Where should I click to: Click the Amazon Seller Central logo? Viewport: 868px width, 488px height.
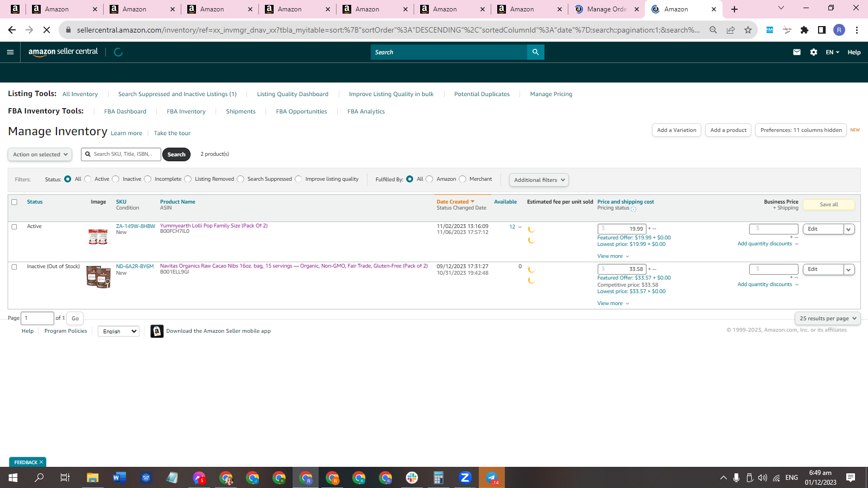[x=63, y=52]
